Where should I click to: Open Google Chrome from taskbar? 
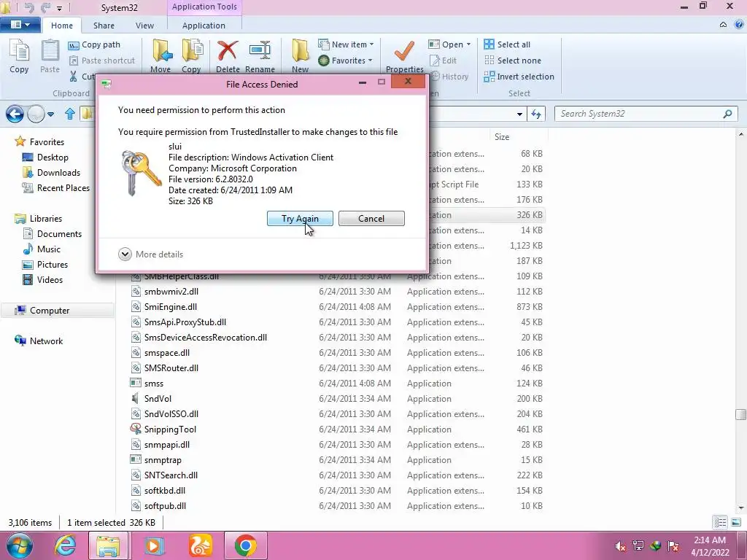(x=245, y=545)
